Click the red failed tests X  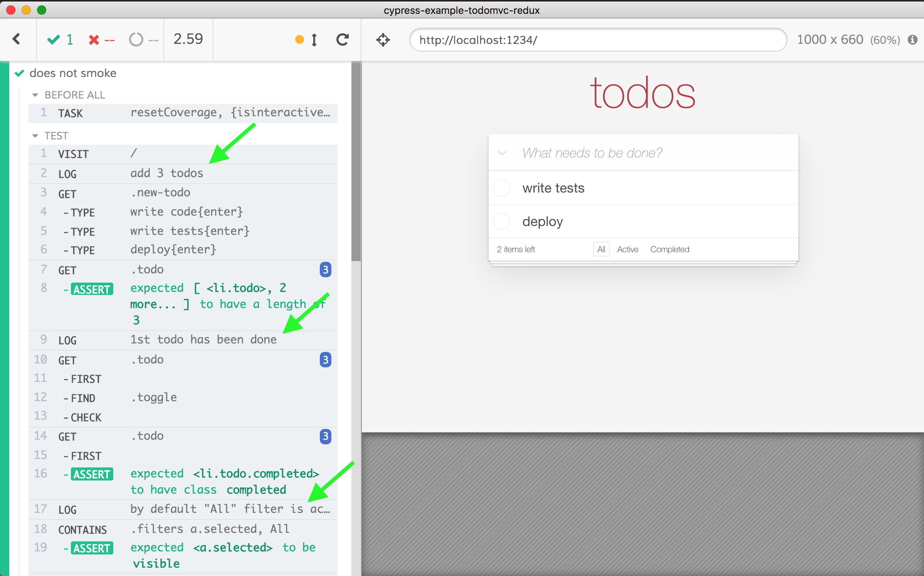pyautogui.click(x=94, y=40)
